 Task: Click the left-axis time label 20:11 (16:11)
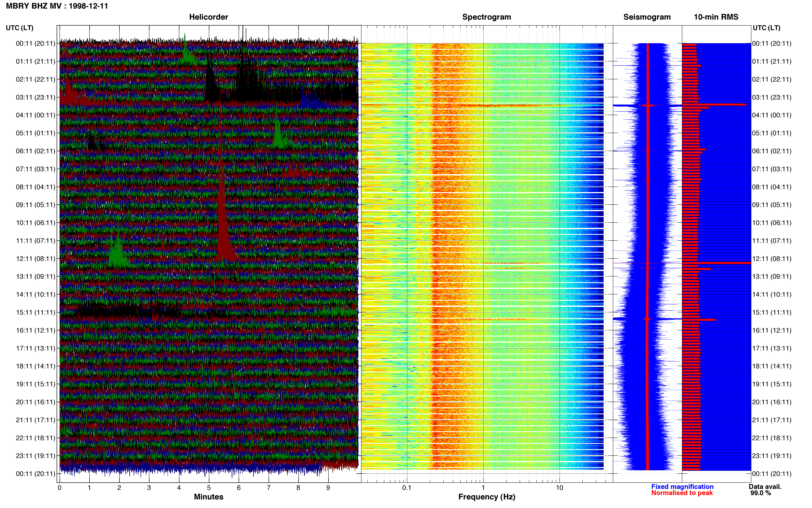point(35,402)
